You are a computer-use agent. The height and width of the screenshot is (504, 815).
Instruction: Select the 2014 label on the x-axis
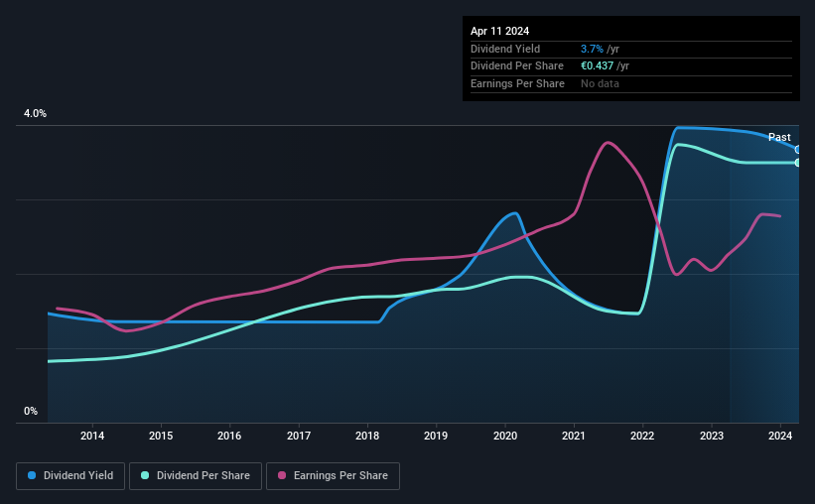(x=92, y=436)
